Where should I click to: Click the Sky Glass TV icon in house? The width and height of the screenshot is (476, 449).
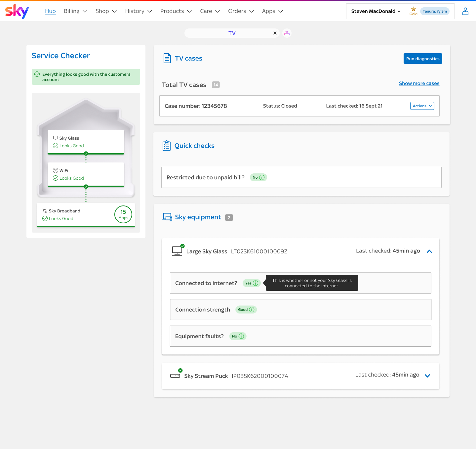(56, 138)
